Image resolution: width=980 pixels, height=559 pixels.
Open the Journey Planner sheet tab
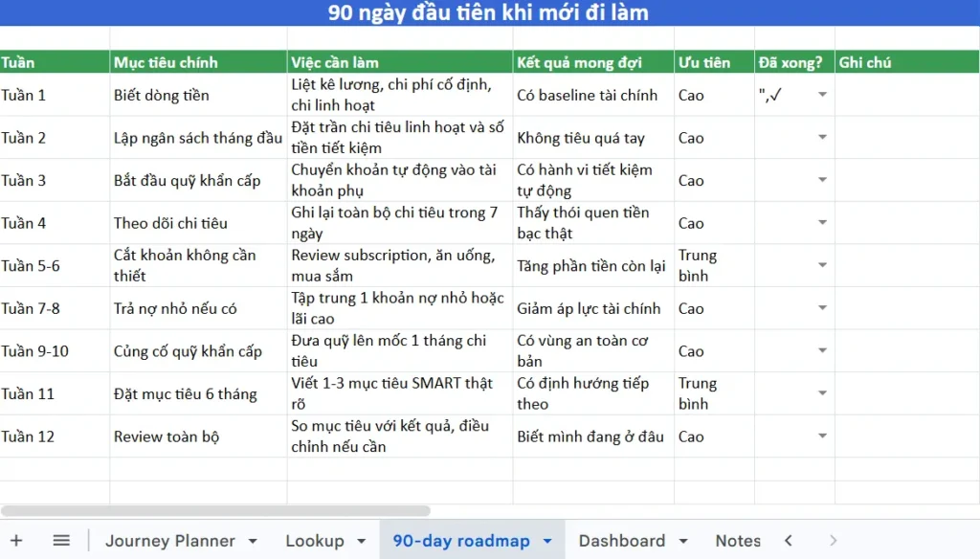pyautogui.click(x=172, y=541)
